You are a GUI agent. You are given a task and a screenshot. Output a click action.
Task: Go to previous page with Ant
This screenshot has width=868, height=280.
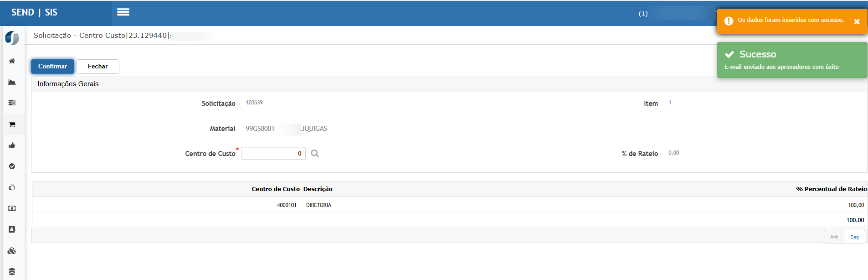834,237
